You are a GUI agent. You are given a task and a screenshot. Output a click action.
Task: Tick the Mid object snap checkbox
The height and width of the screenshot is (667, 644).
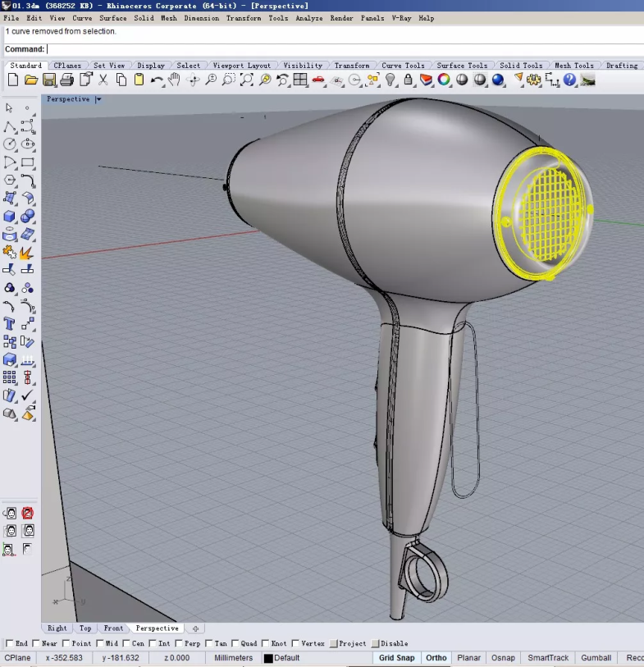tap(100, 644)
